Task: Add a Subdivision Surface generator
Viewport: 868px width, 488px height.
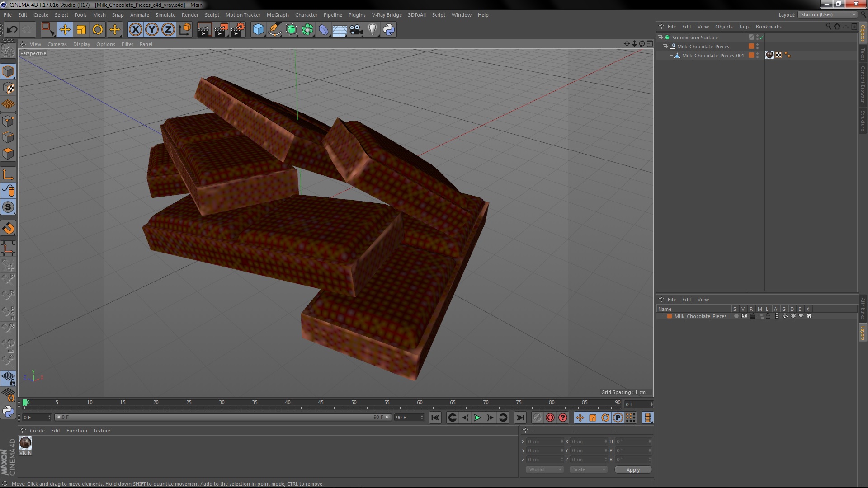Action: tap(291, 30)
